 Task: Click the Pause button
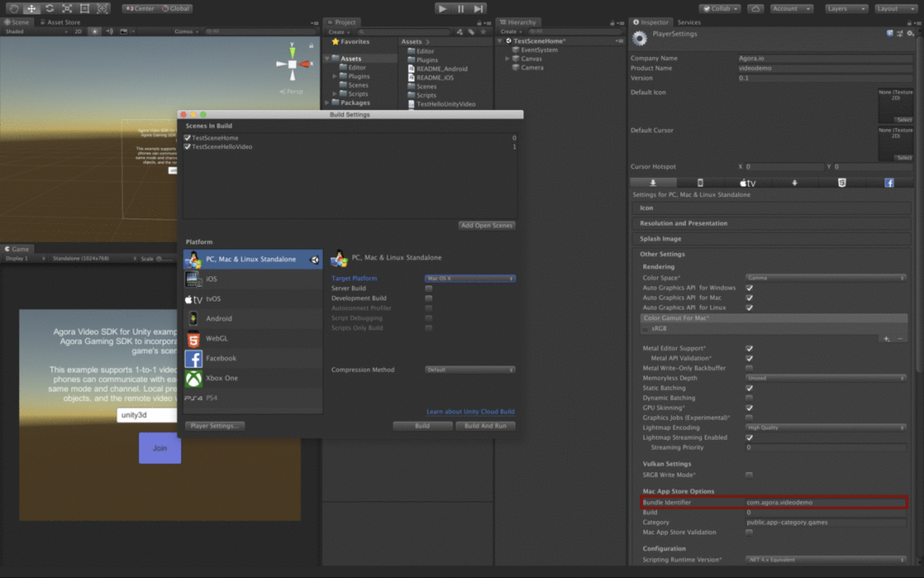(x=461, y=8)
